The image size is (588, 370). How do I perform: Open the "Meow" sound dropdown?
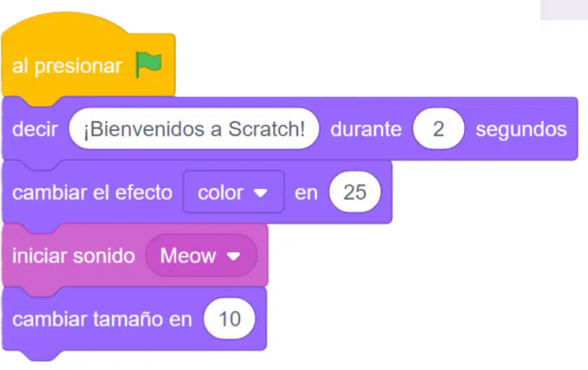[x=202, y=255]
